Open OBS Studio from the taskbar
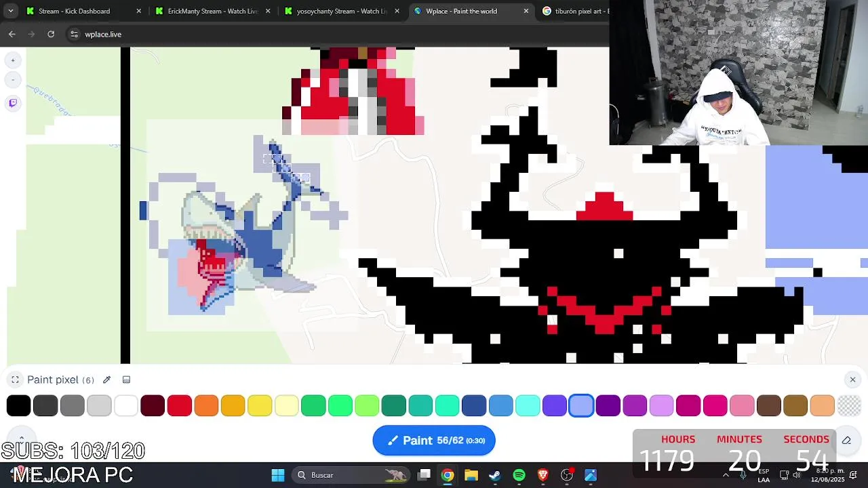This screenshot has height=488, width=868. point(567,475)
